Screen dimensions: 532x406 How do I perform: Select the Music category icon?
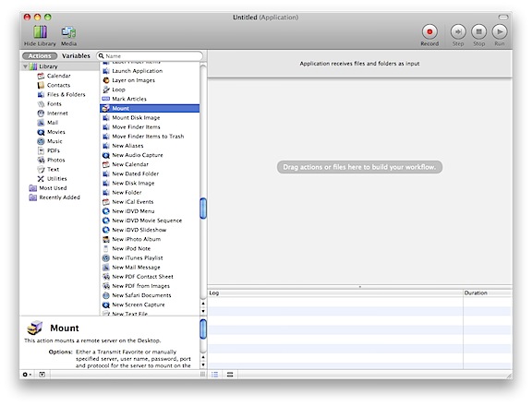click(x=41, y=141)
